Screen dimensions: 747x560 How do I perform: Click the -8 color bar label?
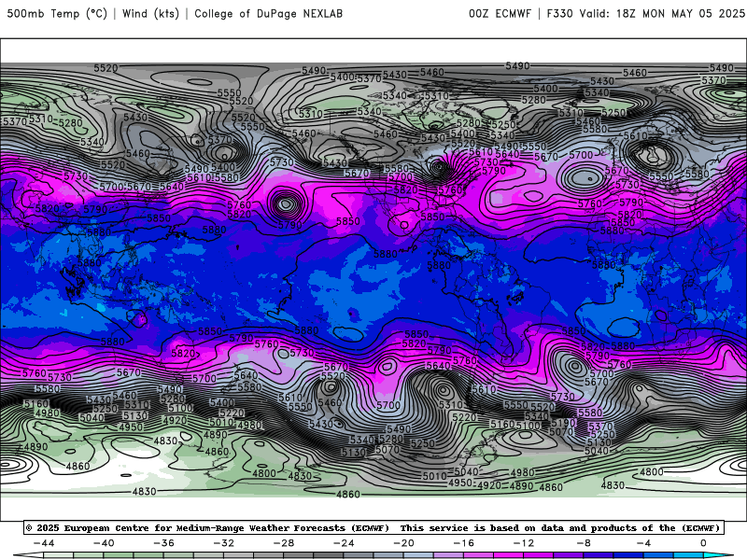[584, 543]
